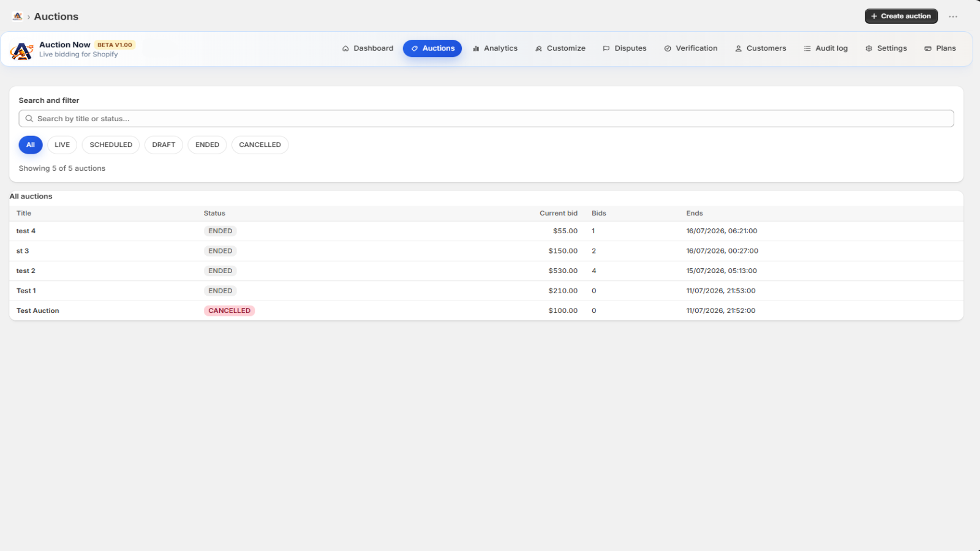This screenshot has width=980, height=551.
Task: Click the end date 11/07/2026, 21:53:00
Action: (x=721, y=291)
